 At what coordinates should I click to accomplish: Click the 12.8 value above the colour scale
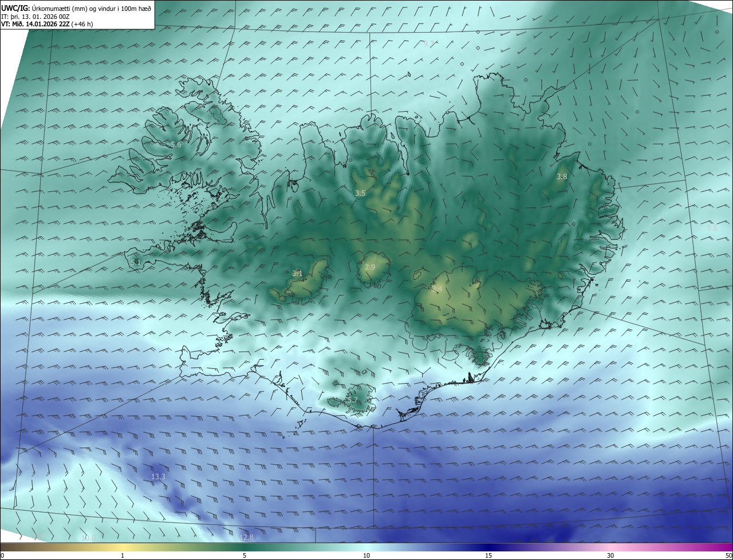[x=246, y=537]
